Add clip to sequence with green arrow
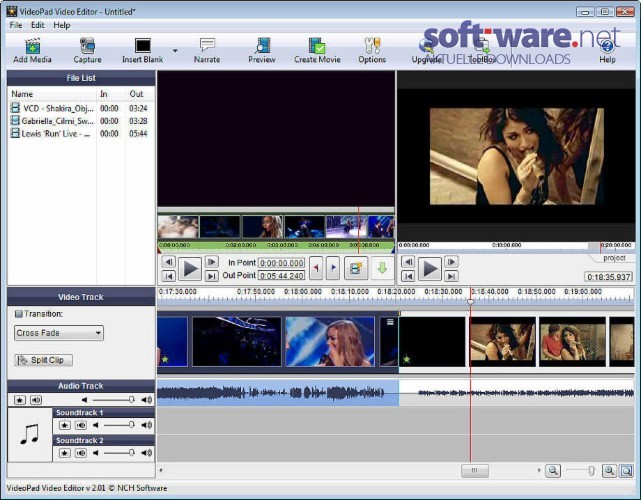641x500 pixels. coord(382,268)
